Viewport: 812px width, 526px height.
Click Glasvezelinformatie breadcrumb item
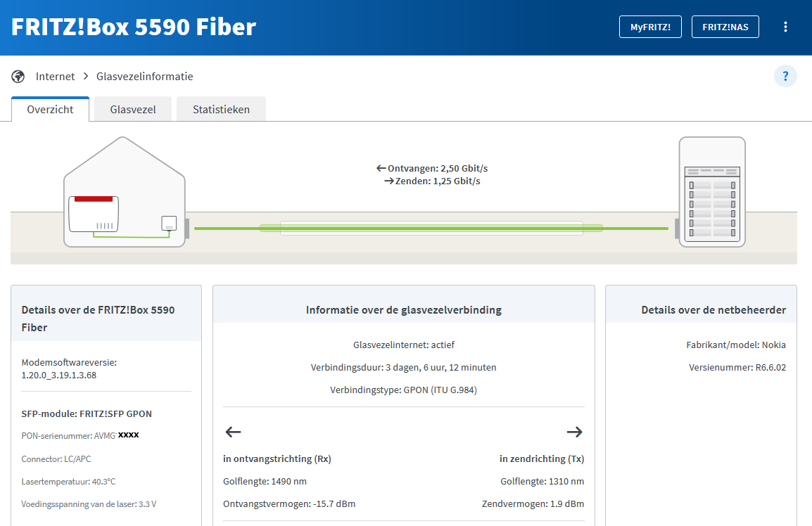click(144, 76)
